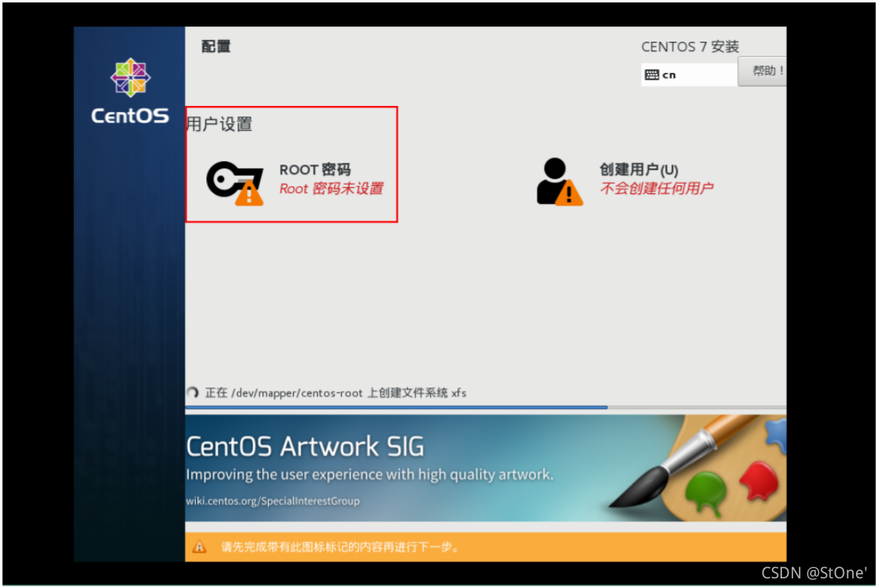The image size is (880, 588).
Task: Click wiki.centos.org/SpecialInterestGroup link text
Action: tap(273, 501)
